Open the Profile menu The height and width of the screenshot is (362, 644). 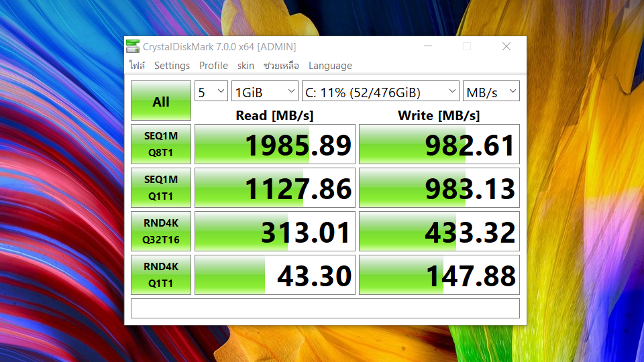click(213, 66)
